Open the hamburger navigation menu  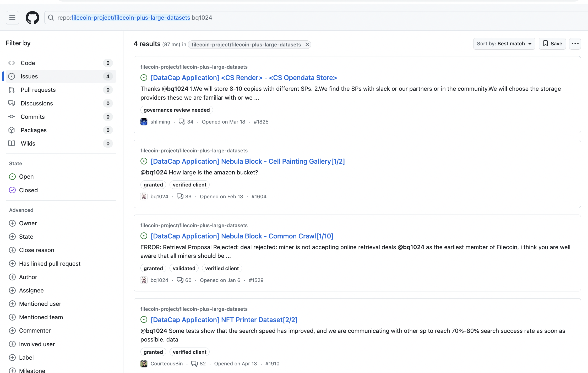click(x=12, y=17)
